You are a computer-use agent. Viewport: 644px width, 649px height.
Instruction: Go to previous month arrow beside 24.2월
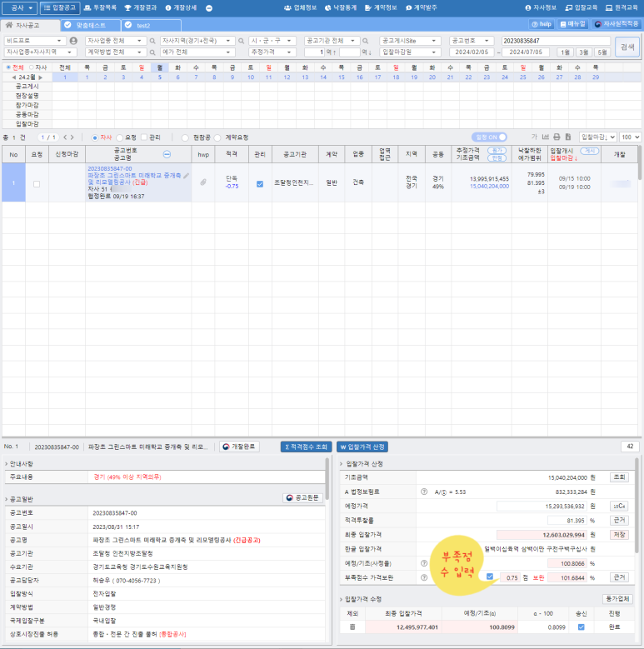point(13,77)
